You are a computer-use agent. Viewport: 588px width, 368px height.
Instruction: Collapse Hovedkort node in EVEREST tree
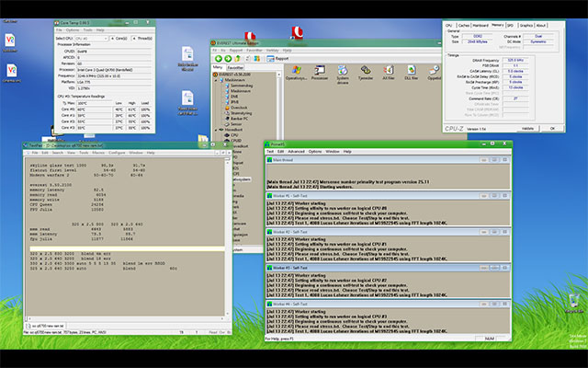(x=216, y=130)
